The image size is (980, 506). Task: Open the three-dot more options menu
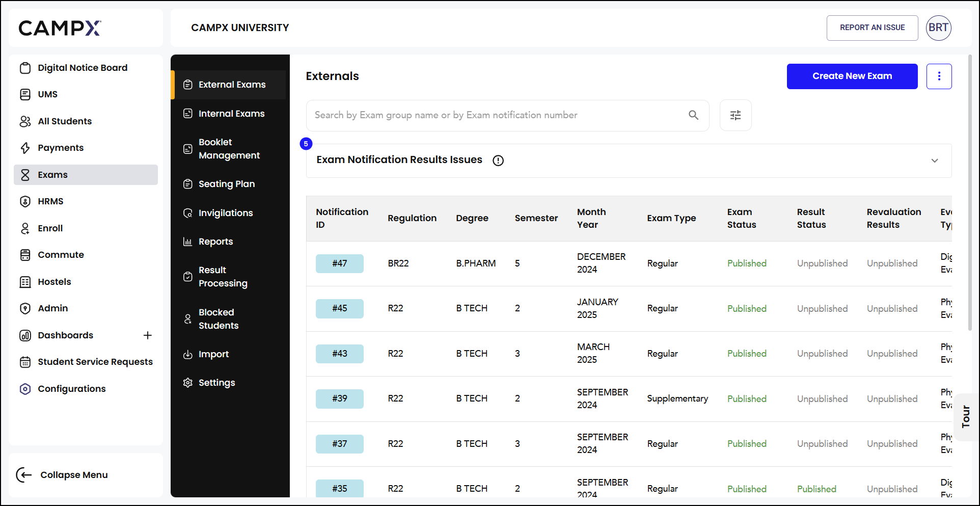coord(939,76)
